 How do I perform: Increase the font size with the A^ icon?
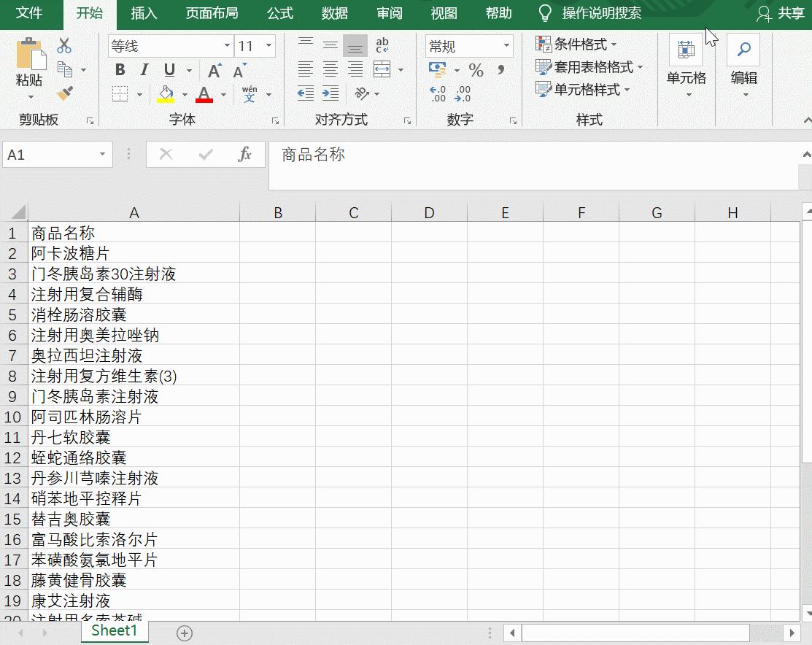click(x=214, y=71)
